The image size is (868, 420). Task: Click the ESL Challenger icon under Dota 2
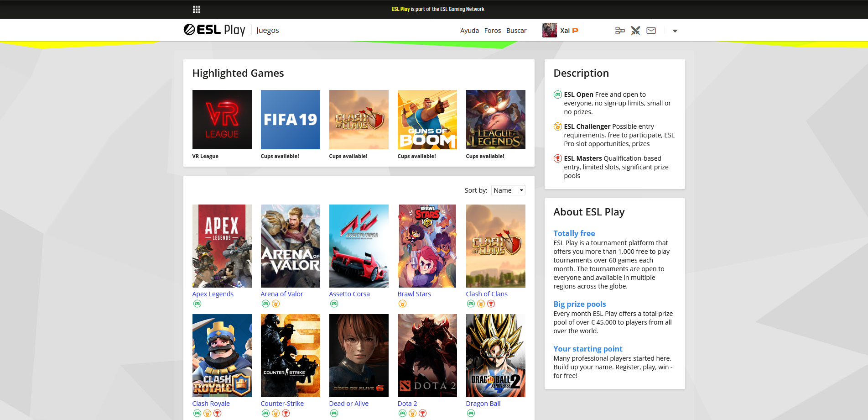(x=412, y=413)
